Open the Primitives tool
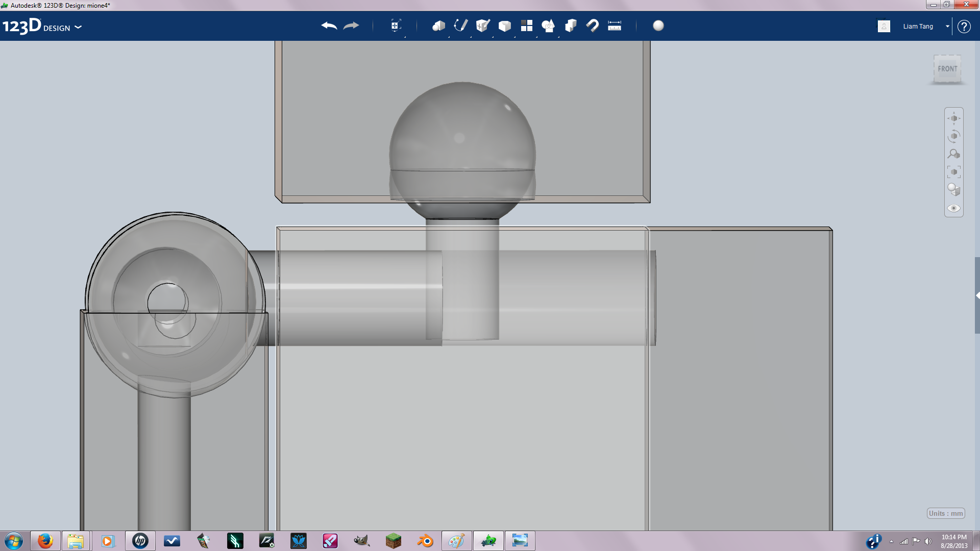 coord(439,26)
